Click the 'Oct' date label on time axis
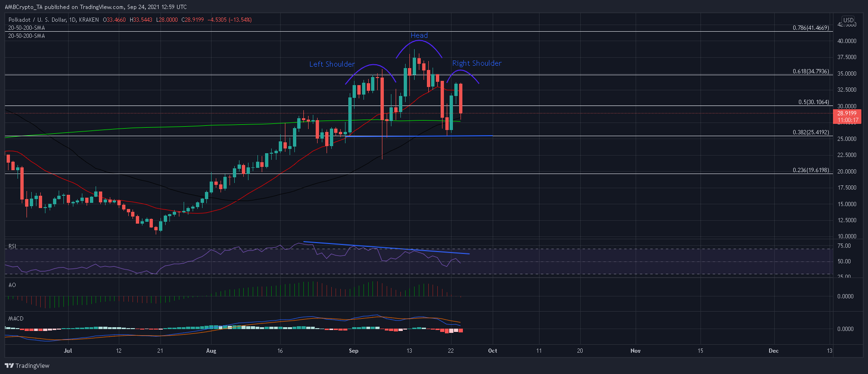868x374 pixels. click(493, 351)
